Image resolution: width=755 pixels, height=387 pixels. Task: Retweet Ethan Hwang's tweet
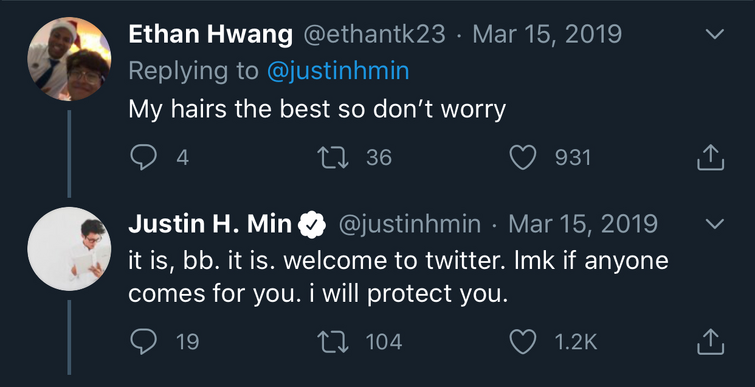point(333,158)
